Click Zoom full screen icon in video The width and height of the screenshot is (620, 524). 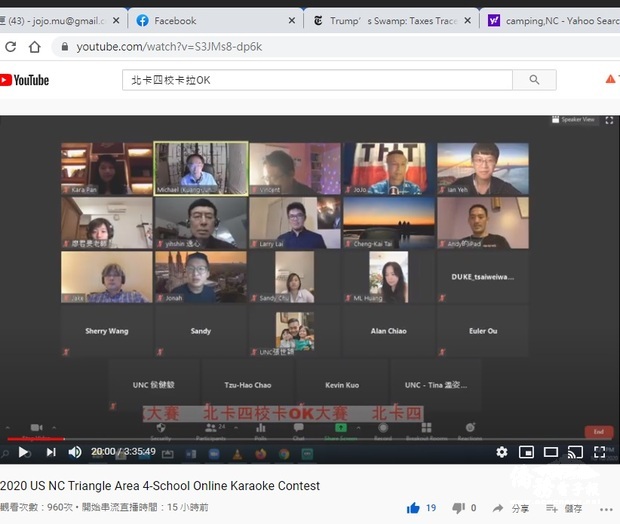tap(609, 120)
